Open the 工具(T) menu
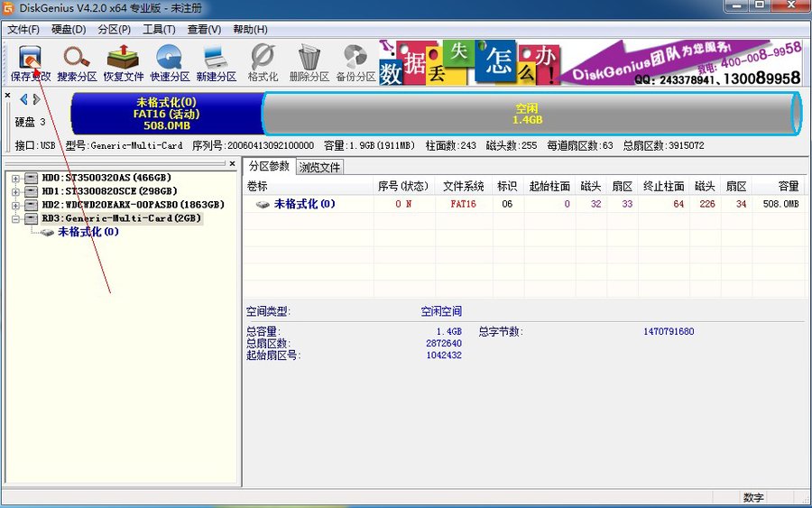 pyautogui.click(x=159, y=30)
